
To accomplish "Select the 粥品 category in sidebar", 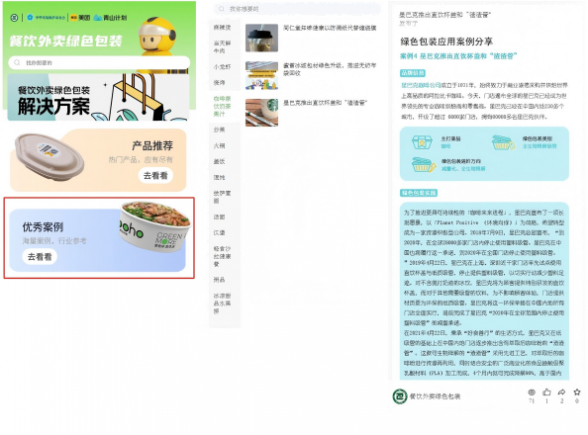I will (x=219, y=280).
